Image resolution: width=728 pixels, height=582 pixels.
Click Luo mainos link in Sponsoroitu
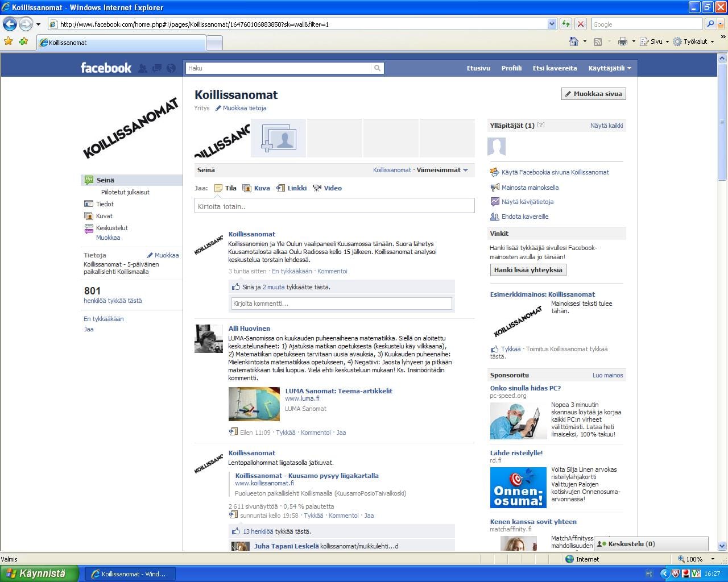(x=607, y=375)
